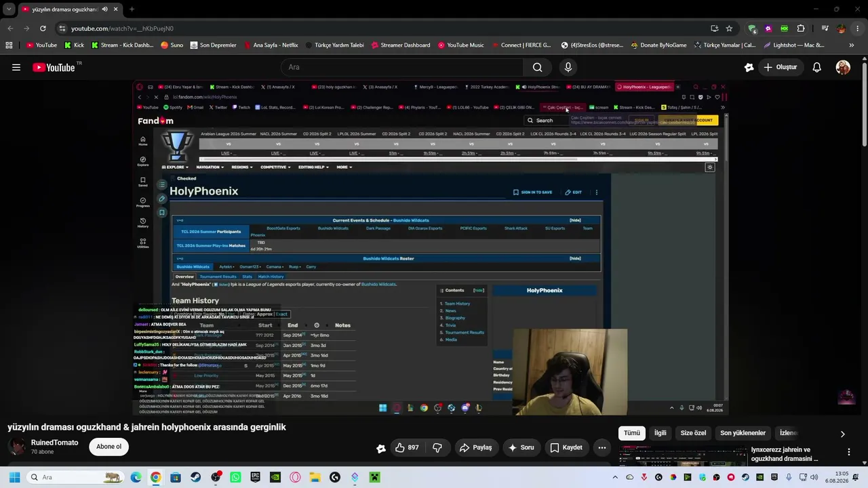The image size is (868, 488).
Task: Like the video with thumbs up
Action: point(406,447)
